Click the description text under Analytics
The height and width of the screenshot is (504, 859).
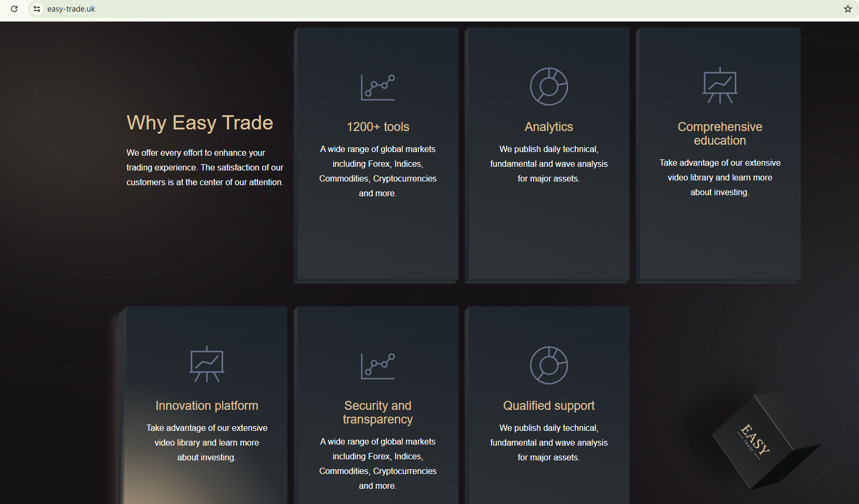549,164
